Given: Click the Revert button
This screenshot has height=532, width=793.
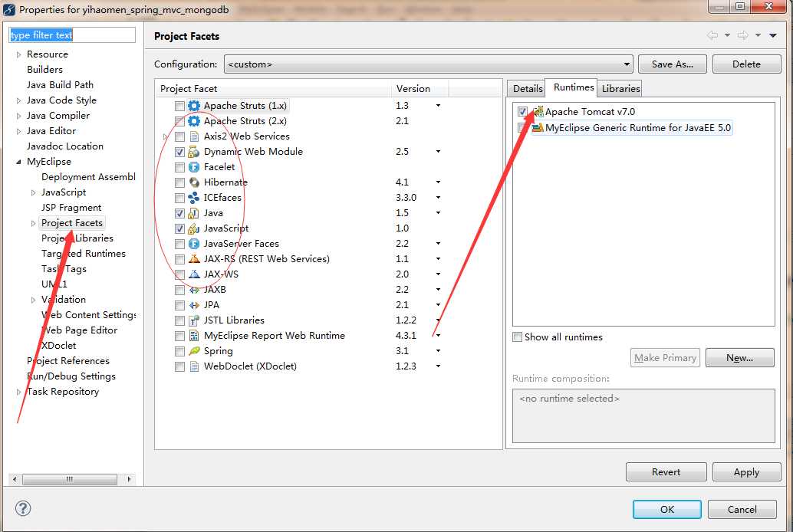Looking at the screenshot, I should pos(666,471).
